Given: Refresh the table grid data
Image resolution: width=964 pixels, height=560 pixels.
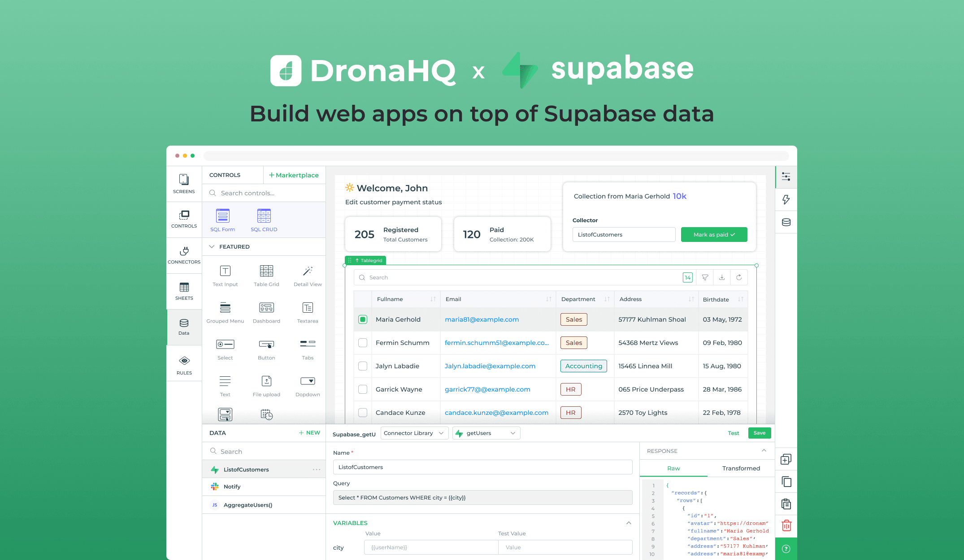Looking at the screenshot, I should [x=739, y=277].
